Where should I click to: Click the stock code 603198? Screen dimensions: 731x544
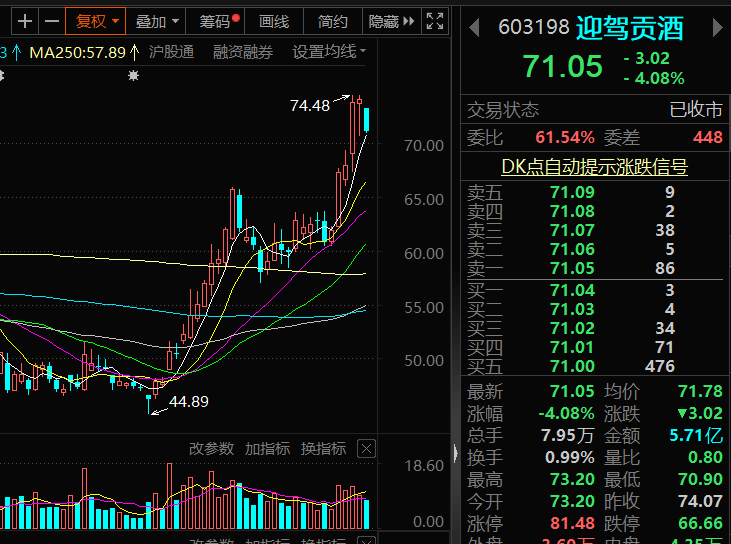(534, 28)
